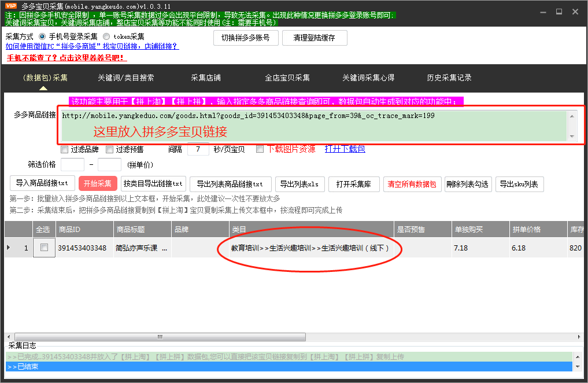Click right arrow of table horizontal scrollbar
588x383 pixels.
[579, 337]
